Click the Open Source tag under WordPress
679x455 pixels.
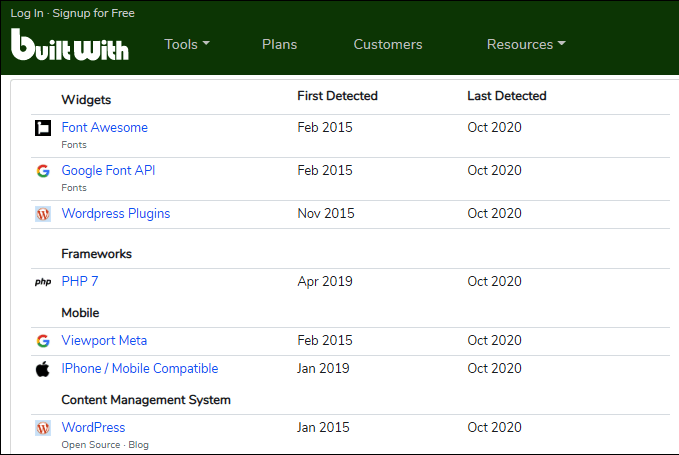click(x=89, y=445)
